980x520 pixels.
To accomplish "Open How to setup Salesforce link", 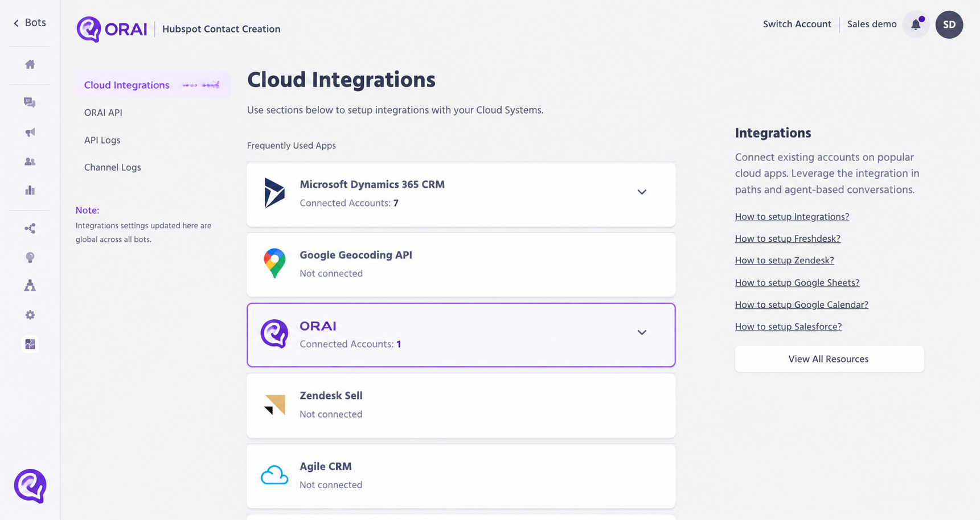I will (788, 327).
